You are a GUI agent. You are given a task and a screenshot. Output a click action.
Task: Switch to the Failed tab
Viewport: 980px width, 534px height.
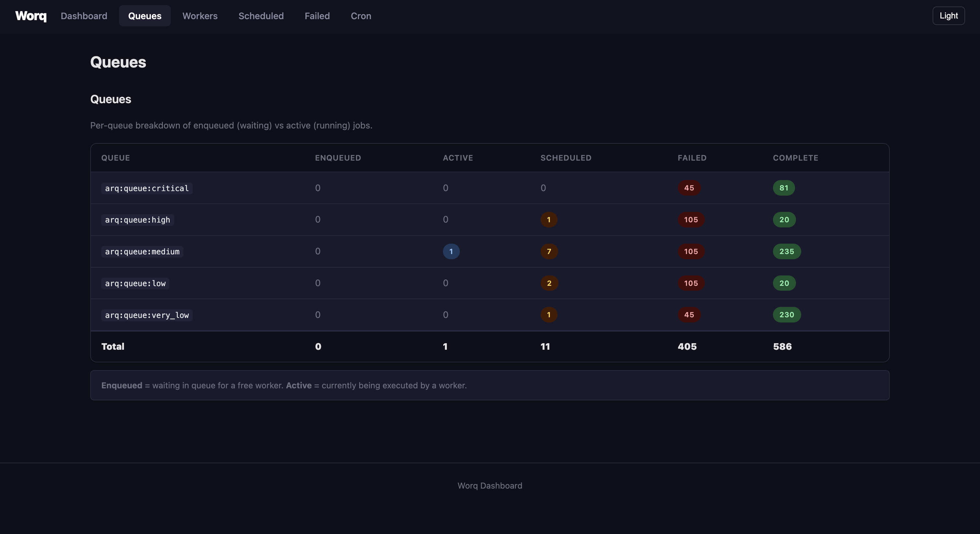(317, 16)
